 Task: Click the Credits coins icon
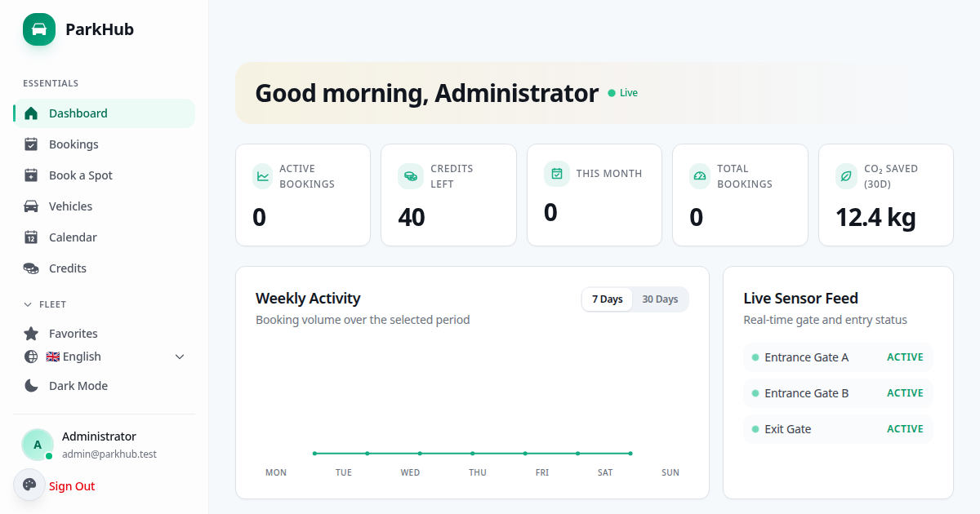point(31,268)
